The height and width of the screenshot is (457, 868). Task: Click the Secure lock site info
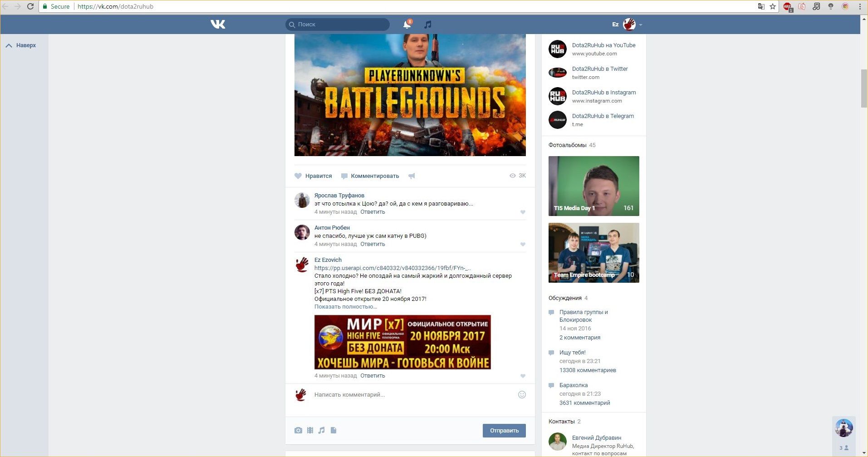56,6
